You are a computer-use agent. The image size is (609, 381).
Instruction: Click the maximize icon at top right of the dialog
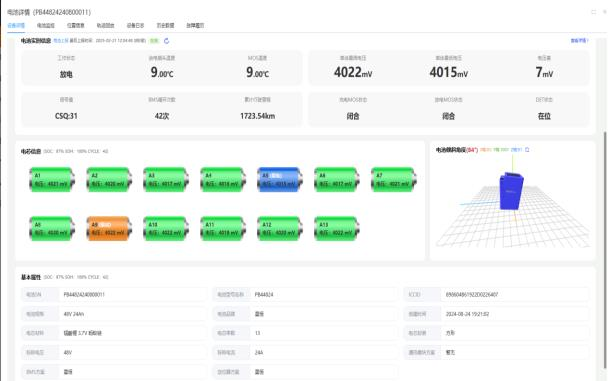pyautogui.click(x=593, y=12)
